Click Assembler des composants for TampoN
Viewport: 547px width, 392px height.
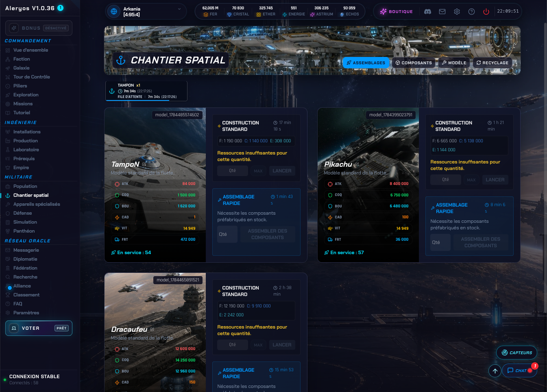coord(268,234)
